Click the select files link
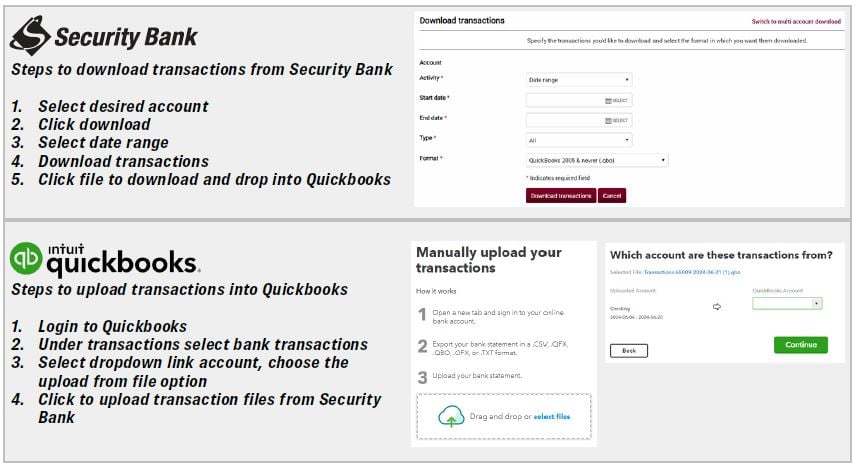Image resolution: width=856 pixels, height=469 pixels. click(552, 417)
